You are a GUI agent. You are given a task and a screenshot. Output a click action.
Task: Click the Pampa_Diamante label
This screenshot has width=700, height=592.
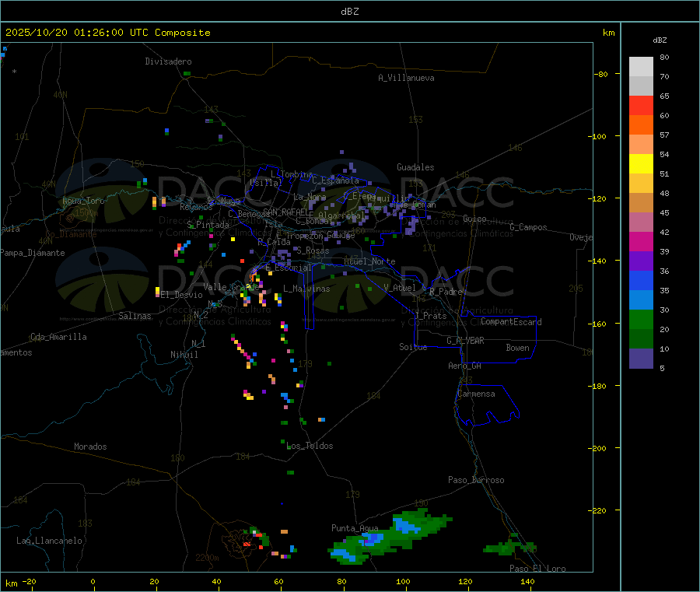pos(33,253)
